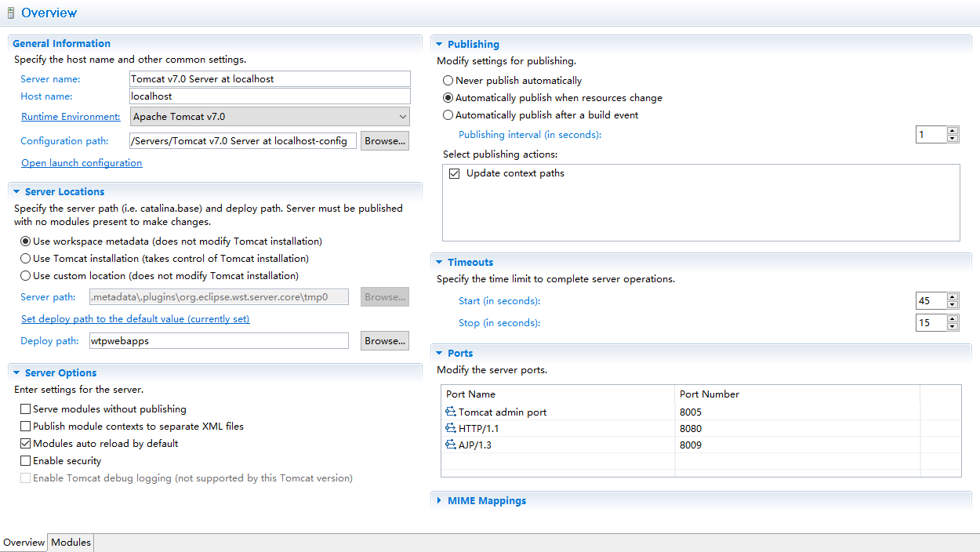Select port number 8080 cell

[797, 429]
